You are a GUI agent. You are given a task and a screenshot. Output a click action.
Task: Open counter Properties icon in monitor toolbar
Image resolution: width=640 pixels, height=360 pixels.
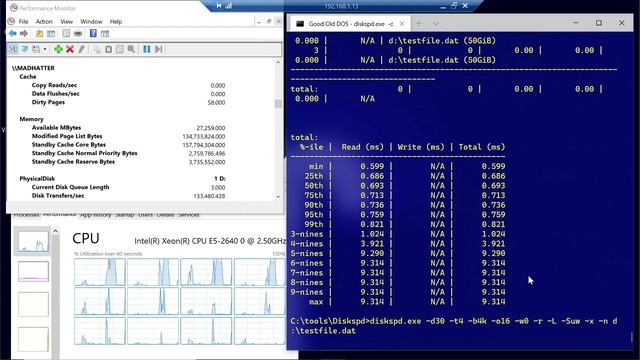[x=120, y=49]
